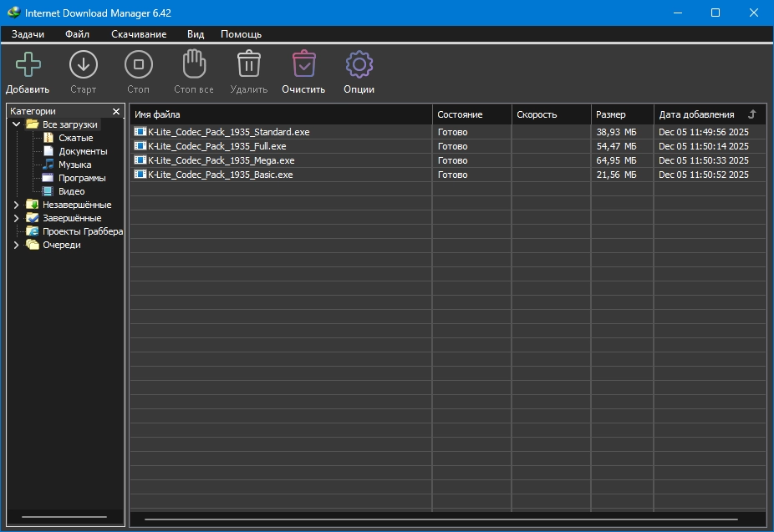Open the Скачивание menu
This screenshot has width=774, height=532.
(139, 34)
